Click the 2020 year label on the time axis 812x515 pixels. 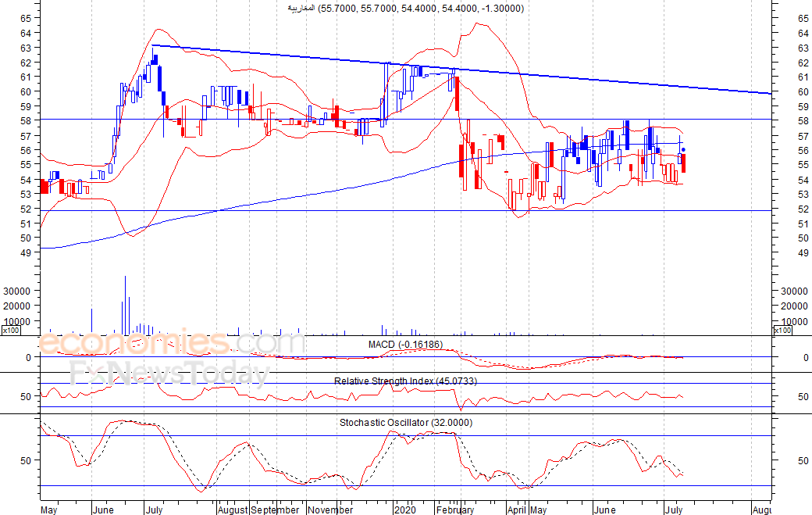pos(404,510)
